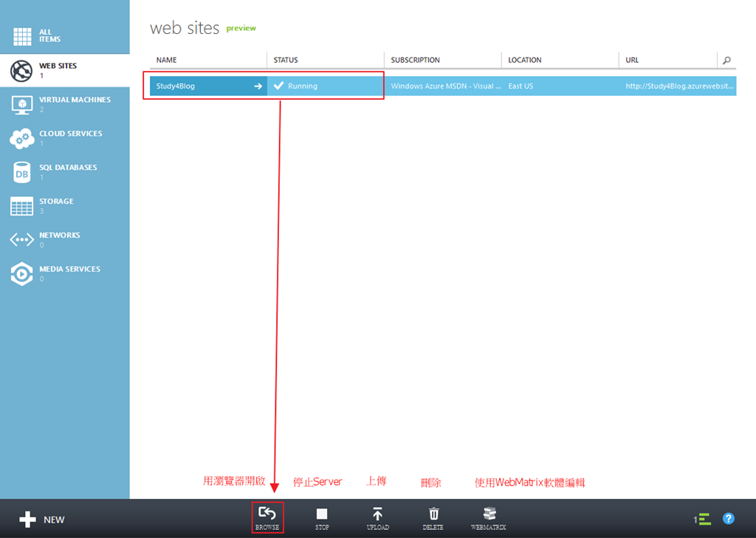Image resolution: width=756 pixels, height=538 pixels.
Task: Select the STORAGE menu label
Action: 56,201
